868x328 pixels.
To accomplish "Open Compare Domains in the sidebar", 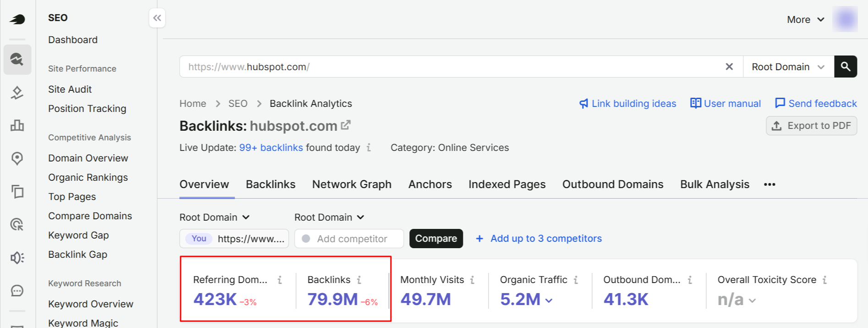I will (90, 216).
